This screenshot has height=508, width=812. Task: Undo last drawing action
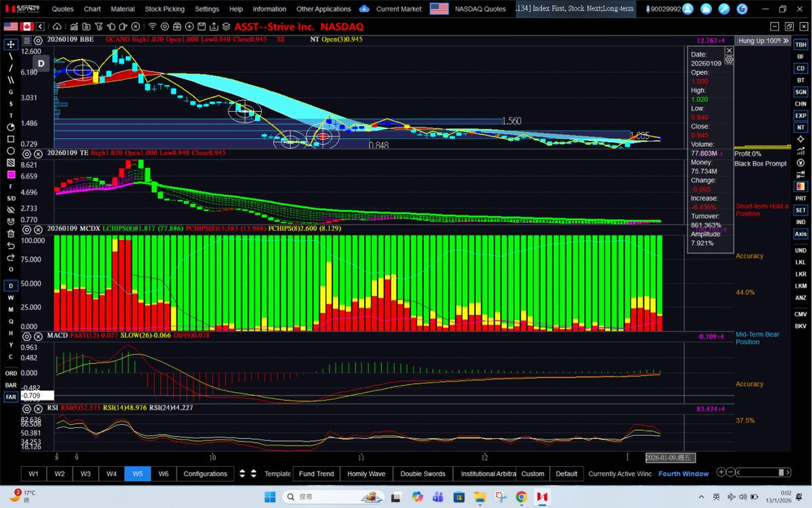coord(11,245)
